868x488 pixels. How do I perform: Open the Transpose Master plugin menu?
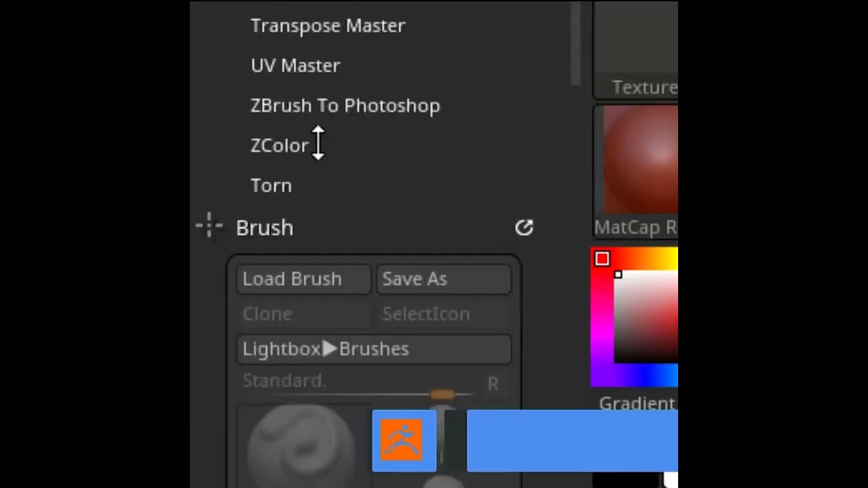coord(328,26)
